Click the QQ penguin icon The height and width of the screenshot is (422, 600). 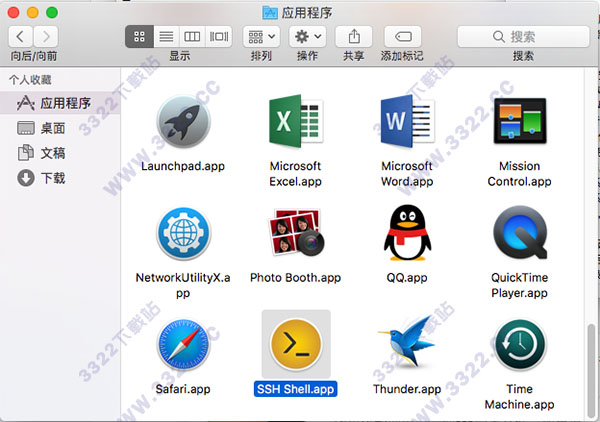408,233
